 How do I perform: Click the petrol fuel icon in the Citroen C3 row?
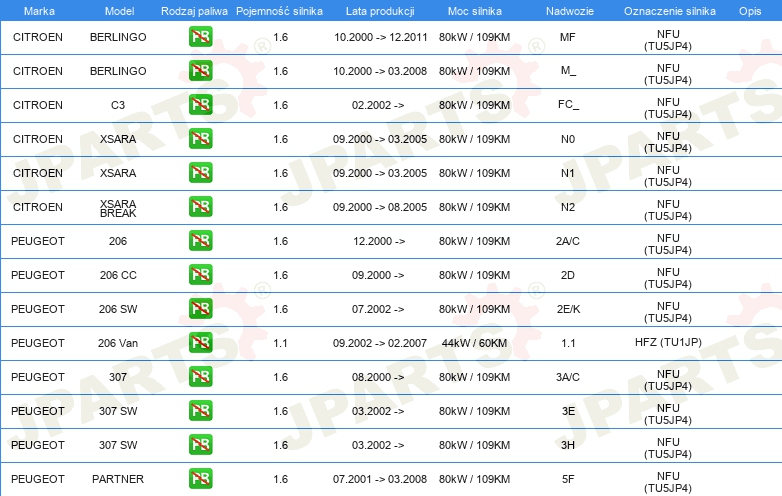click(x=200, y=105)
